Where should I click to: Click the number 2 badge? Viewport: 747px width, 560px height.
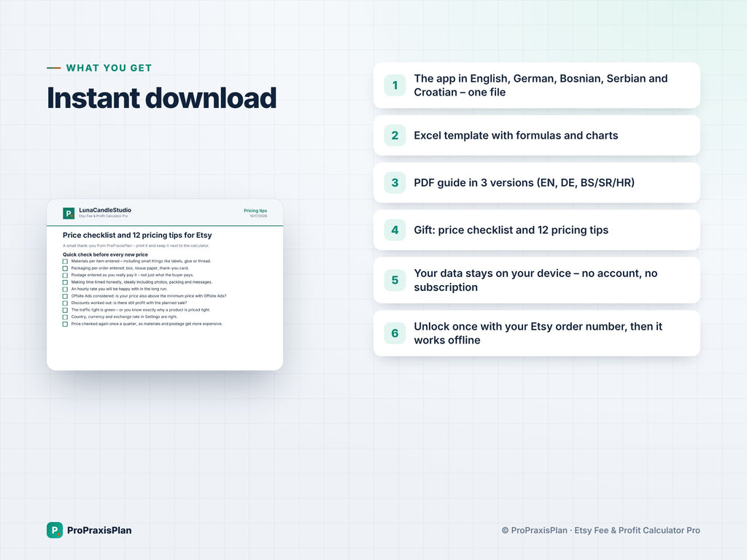[395, 135]
